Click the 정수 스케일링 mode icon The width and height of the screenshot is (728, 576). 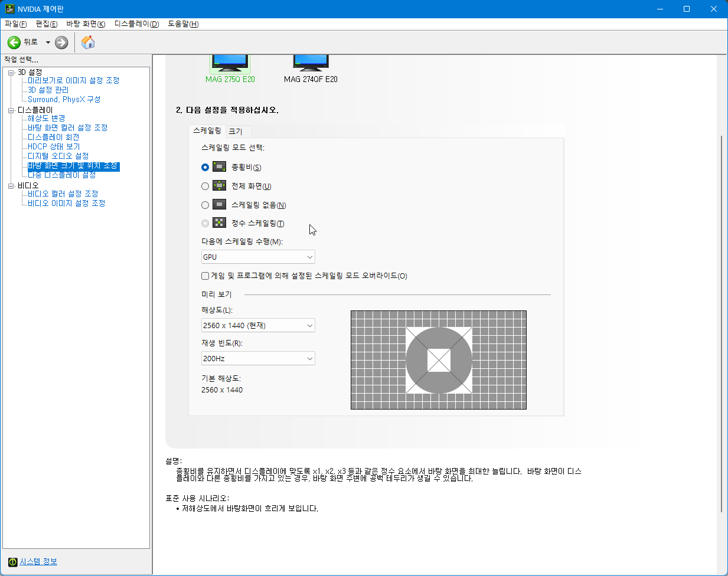point(219,223)
